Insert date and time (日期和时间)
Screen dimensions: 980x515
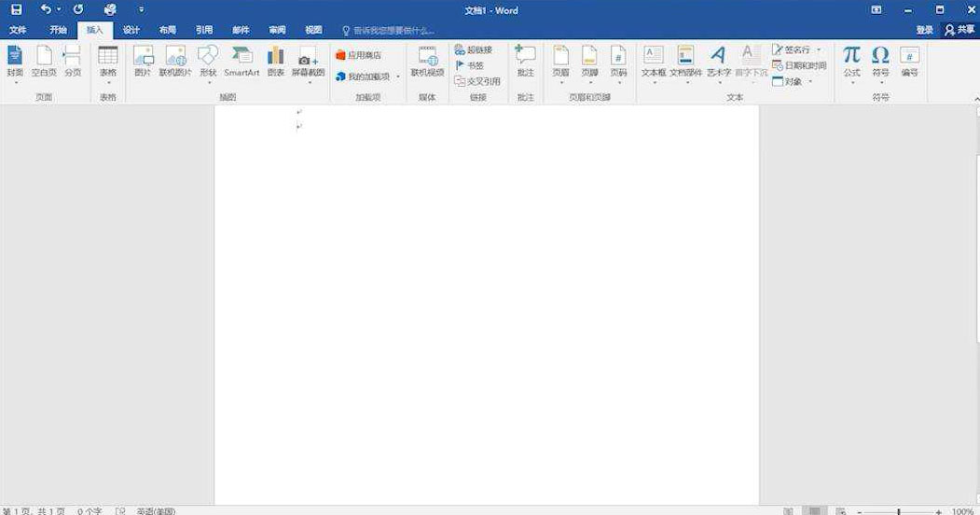[x=799, y=65]
